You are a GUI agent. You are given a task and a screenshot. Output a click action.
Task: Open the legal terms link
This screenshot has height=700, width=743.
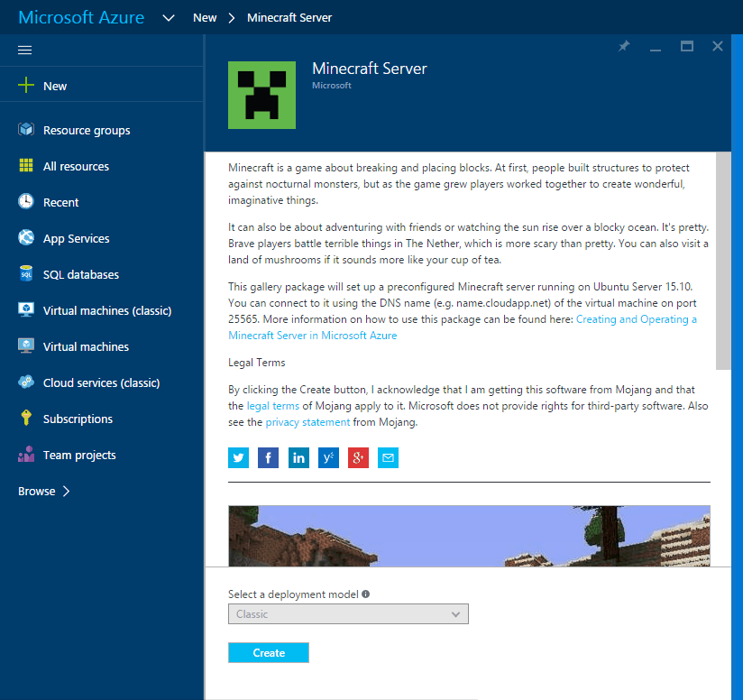[273, 406]
